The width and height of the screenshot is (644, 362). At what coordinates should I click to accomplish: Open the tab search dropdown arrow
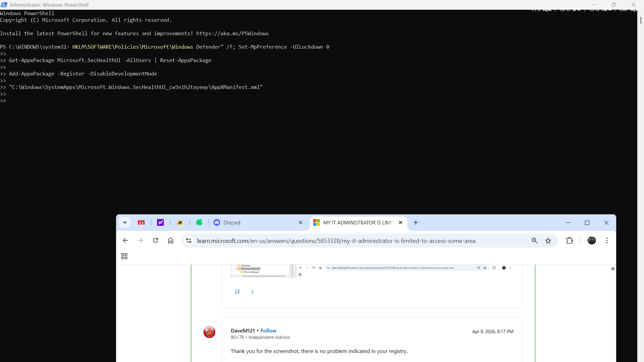pos(125,222)
